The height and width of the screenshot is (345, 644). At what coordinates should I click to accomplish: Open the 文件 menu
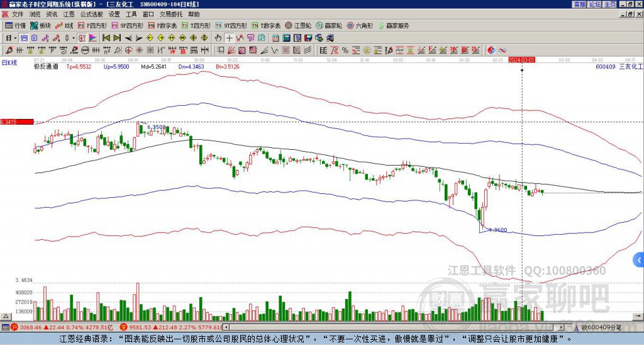pos(18,14)
